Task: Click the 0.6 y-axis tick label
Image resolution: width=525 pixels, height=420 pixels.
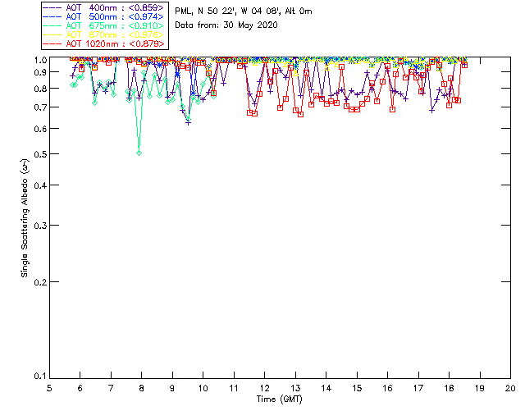Action: click(40, 129)
